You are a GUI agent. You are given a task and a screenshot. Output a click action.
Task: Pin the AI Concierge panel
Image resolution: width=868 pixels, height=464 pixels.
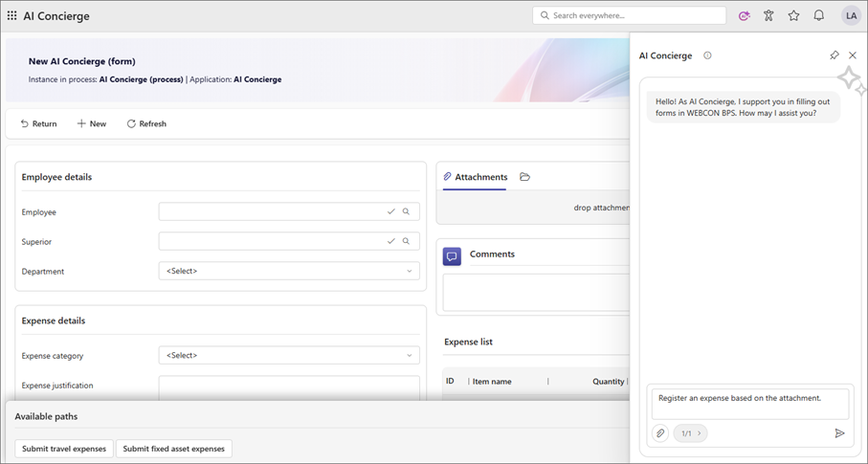(834, 55)
